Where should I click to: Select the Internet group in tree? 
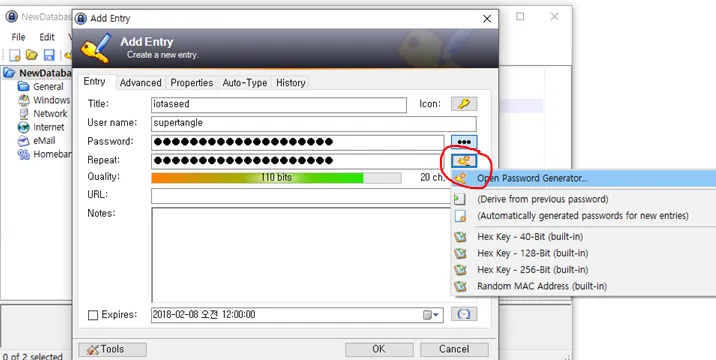tap(48, 127)
